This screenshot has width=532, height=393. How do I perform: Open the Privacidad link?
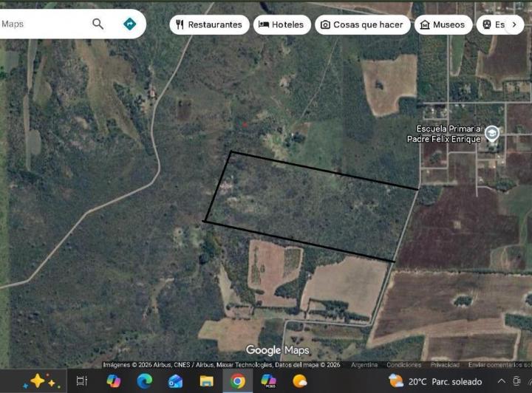point(445,365)
